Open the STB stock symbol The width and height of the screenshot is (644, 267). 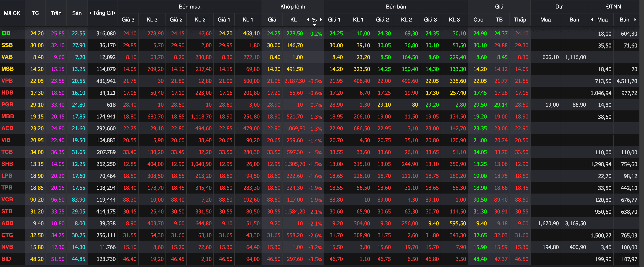click(7, 211)
